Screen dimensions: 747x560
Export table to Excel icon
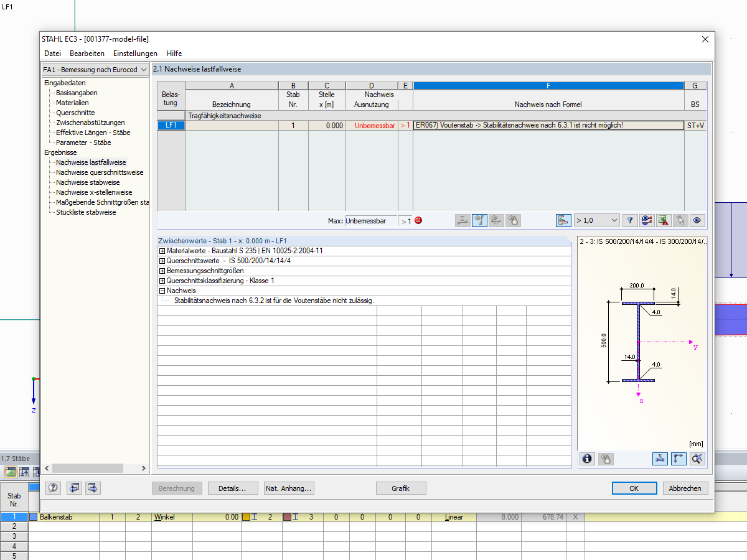pyautogui.click(x=664, y=220)
